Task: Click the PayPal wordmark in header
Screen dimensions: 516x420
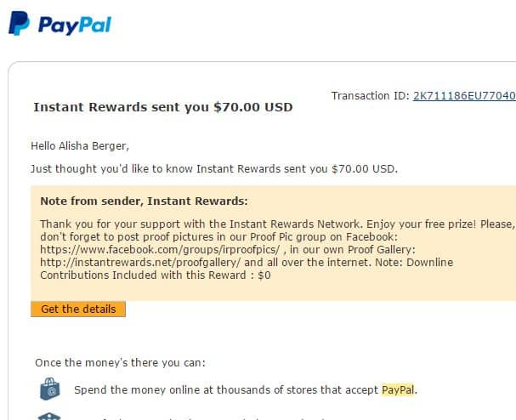Action: click(75, 25)
